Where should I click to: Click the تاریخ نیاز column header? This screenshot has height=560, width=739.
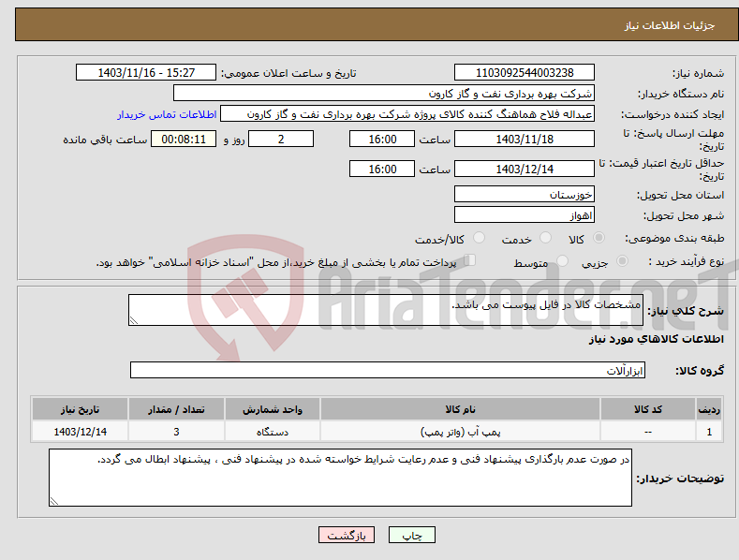point(81,409)
